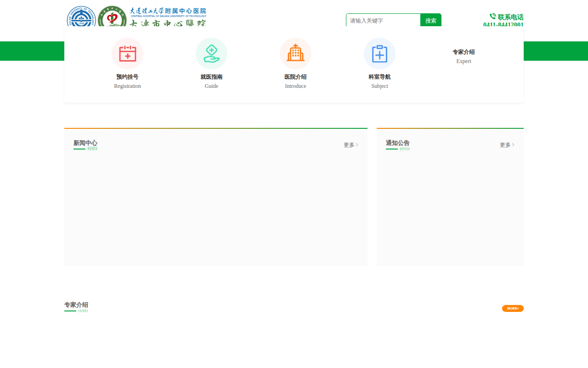The image size is (588, 368).
Task: Click the phone handset icon
Action: click(x=492, y=17)
